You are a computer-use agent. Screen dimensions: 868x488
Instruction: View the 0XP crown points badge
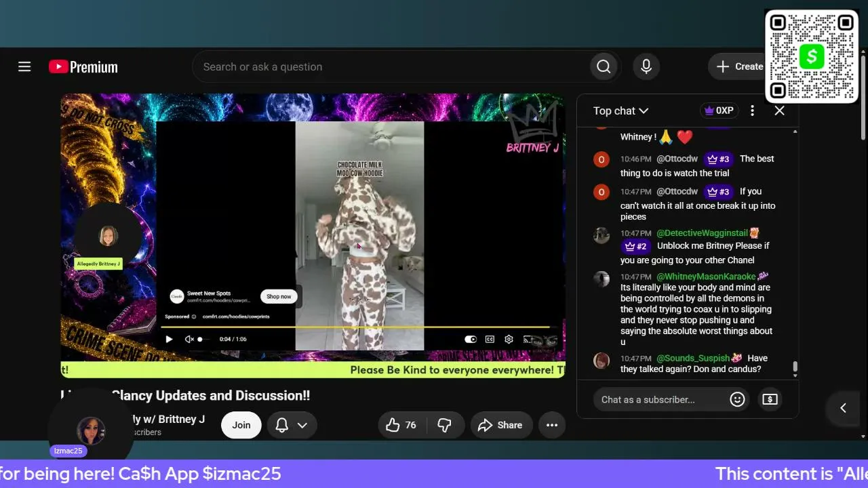[x=719, y=110]
